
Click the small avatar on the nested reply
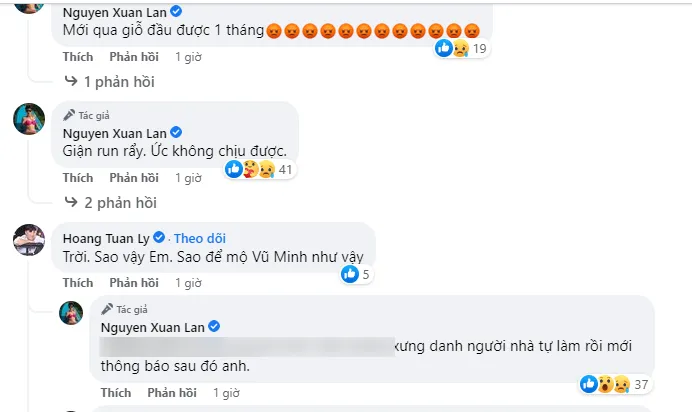[71, 312]
